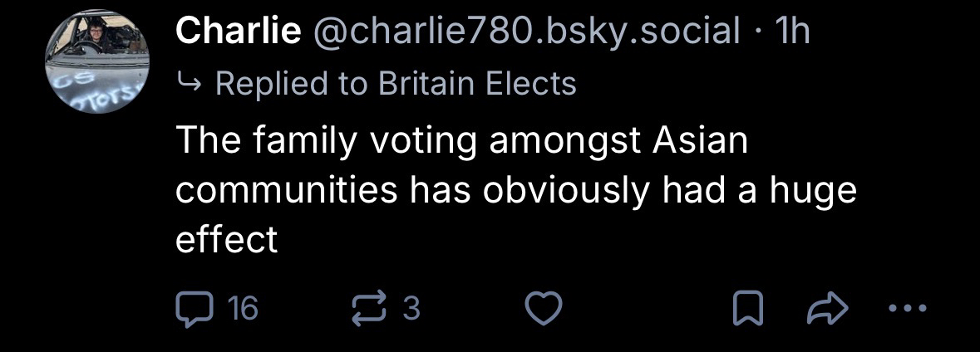Click the word 'effect' in the post
The width and height of the screenshot is (980, 352).
click(x=226, y=241)
